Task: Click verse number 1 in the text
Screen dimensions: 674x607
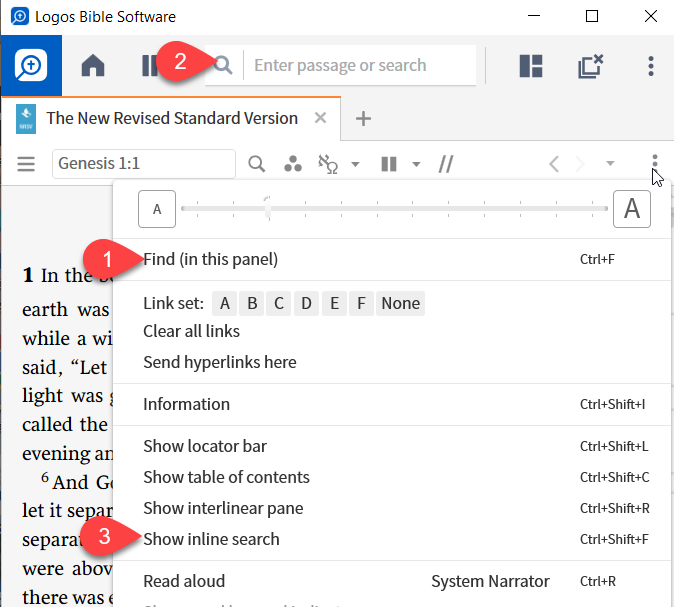Action: [28, 275]
